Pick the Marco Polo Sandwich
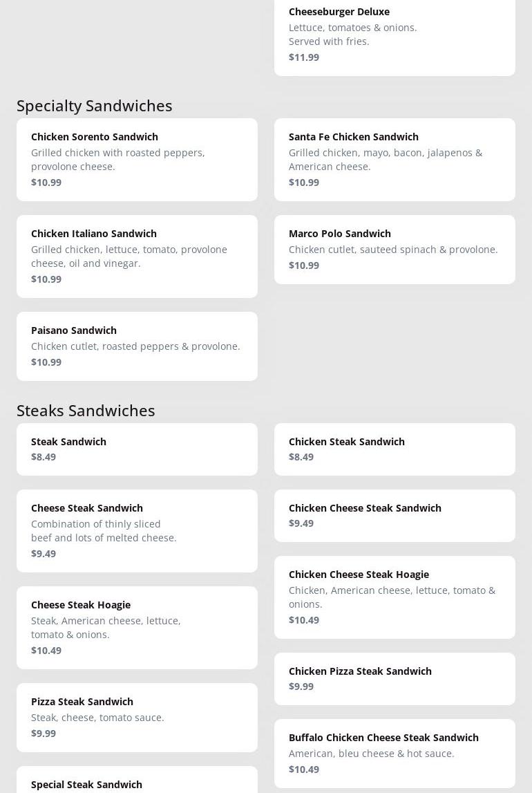This screenshot has height=793, width=532. tap(395, 250)
